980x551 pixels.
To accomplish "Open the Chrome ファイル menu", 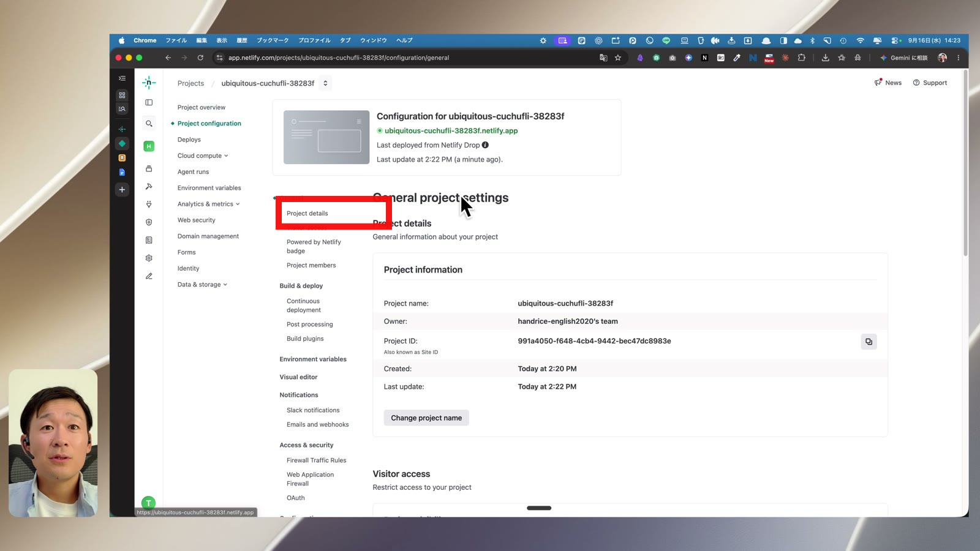I will (176, 40).
